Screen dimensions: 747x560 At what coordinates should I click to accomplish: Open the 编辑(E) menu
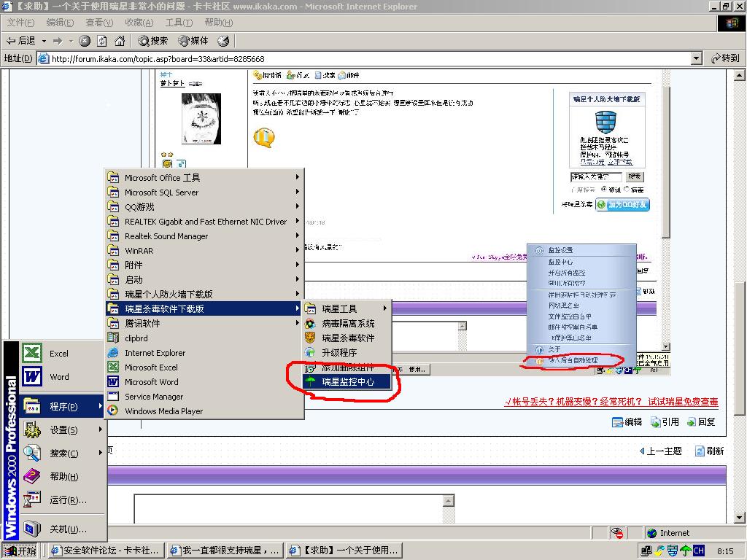coord(60,23)
